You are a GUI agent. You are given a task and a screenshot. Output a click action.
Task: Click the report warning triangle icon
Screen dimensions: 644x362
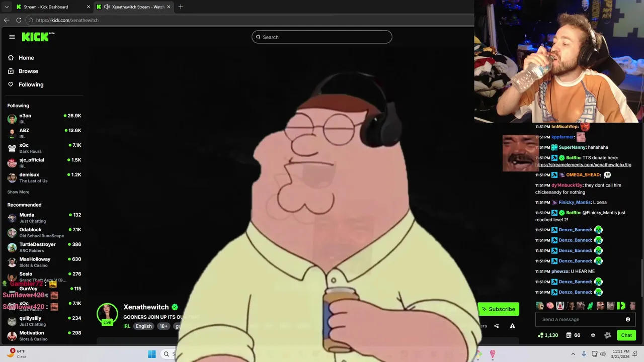click(x=512, y=326)
